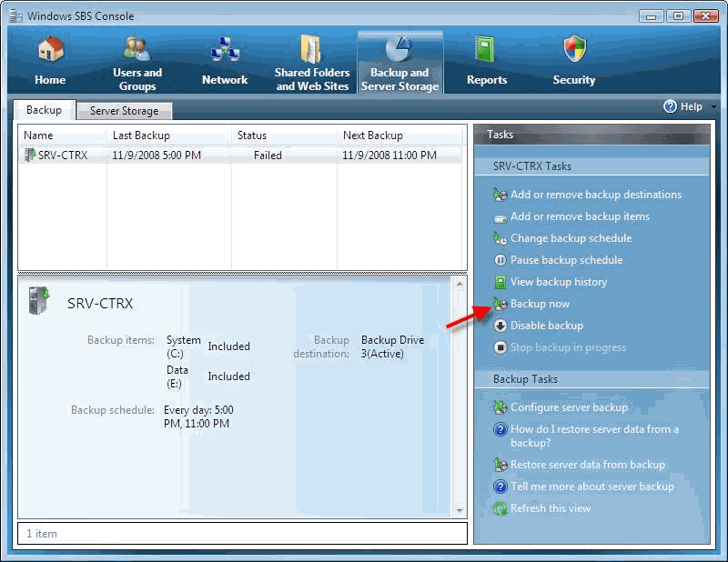The image size is (728, 562).
Task: Sort list by Next Backup column header
Action: [399, 135]
